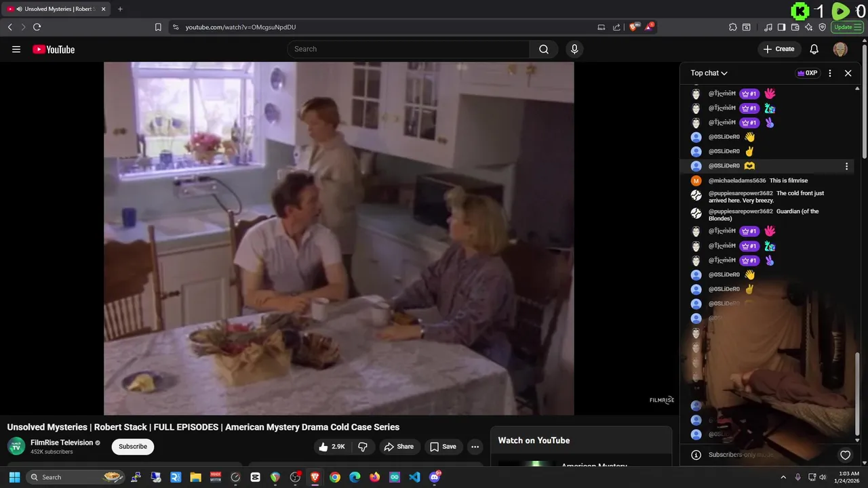Click the search magnifier button
Image resolution: width=868 pixels, height=488 pixels.
[544, 49]
